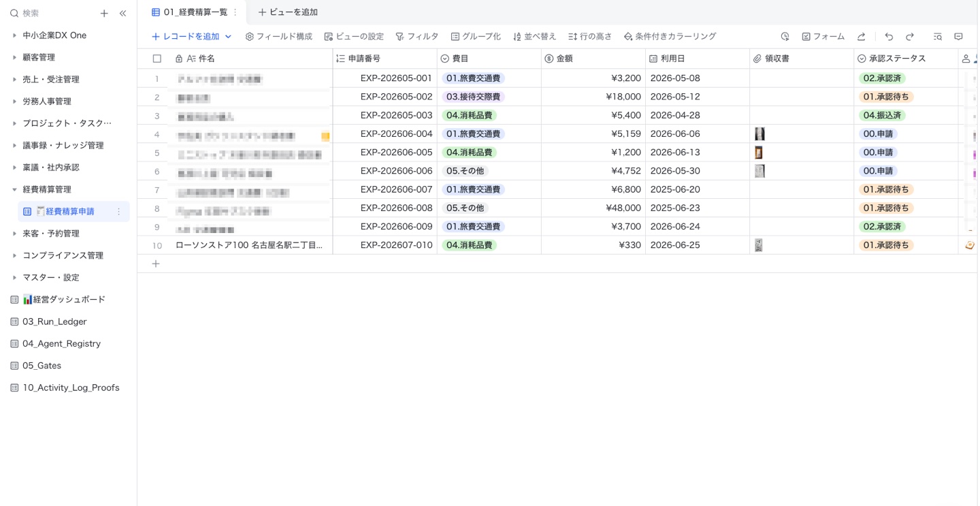The width and height of the screenshot is (980, 506).
Task: Open 条件付きカラーリング conditional coloring
Action: click(x=670, y=37)
